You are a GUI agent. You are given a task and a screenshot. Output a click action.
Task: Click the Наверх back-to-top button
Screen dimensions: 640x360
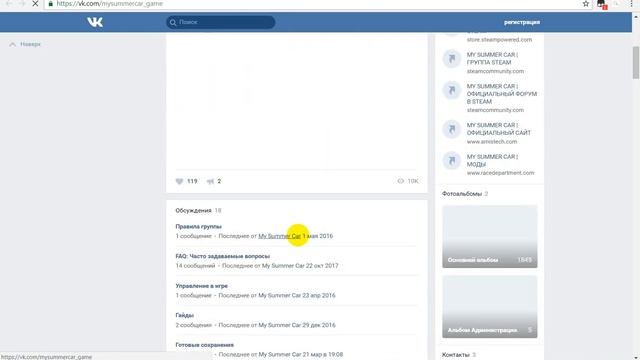25,44
